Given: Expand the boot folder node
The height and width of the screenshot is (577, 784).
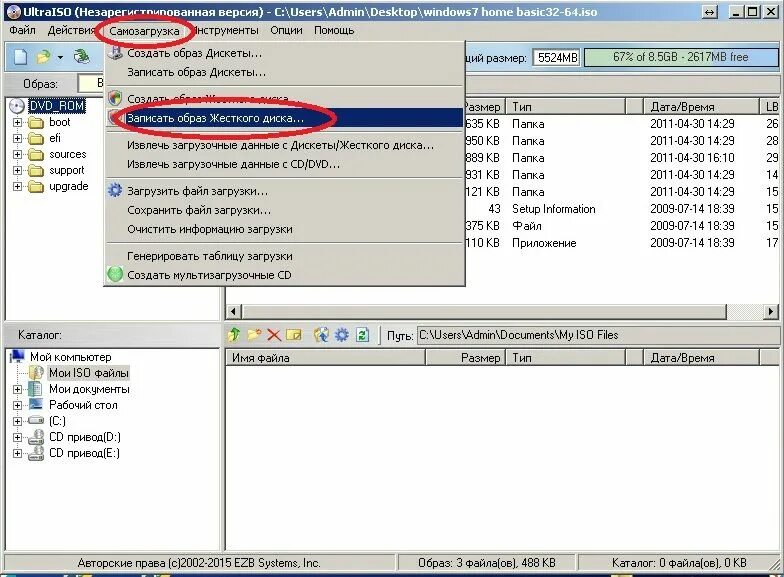Looking at the screenshot, I should tap(18, 122).
